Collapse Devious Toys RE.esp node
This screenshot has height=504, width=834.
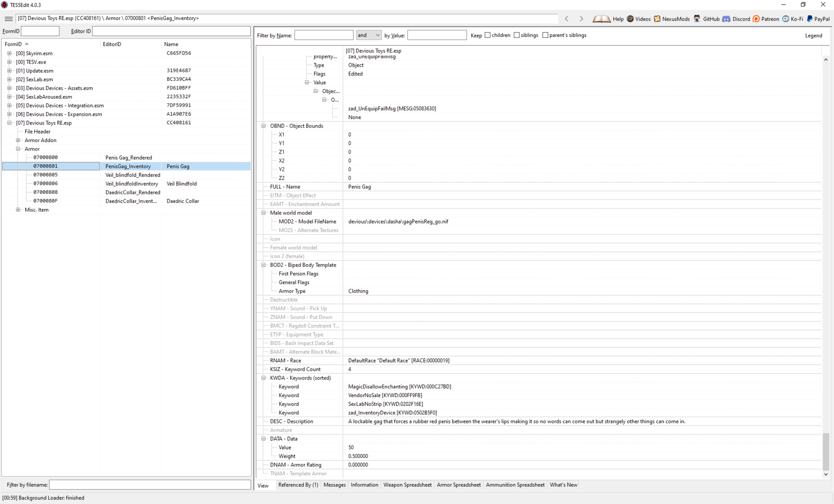pyautogui.click(x=9, y=123)
